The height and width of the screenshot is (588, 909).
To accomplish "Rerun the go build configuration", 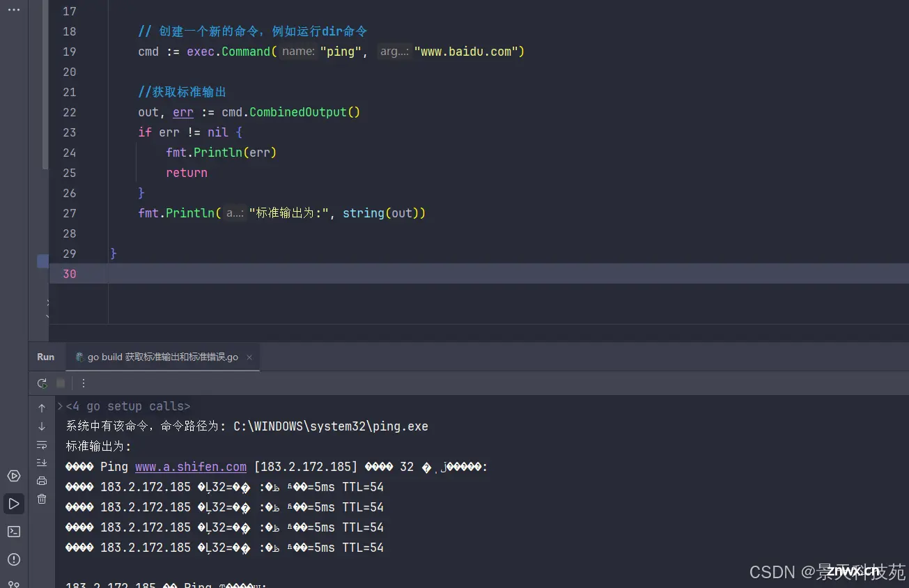I will point(42,383).
